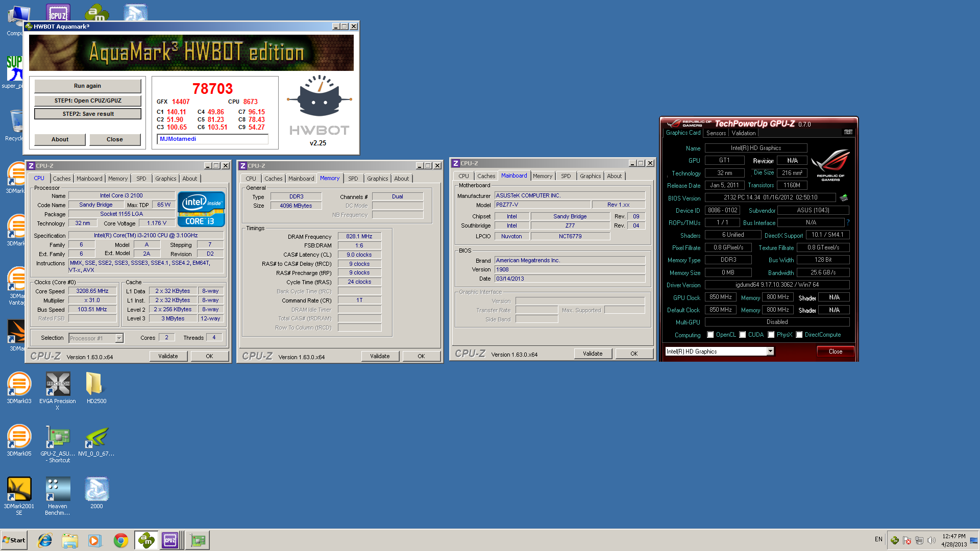Launch the 3DMark2001 SE desktop shortcut
The height and width of the screenshot is (551, 980).
(19, 496)
